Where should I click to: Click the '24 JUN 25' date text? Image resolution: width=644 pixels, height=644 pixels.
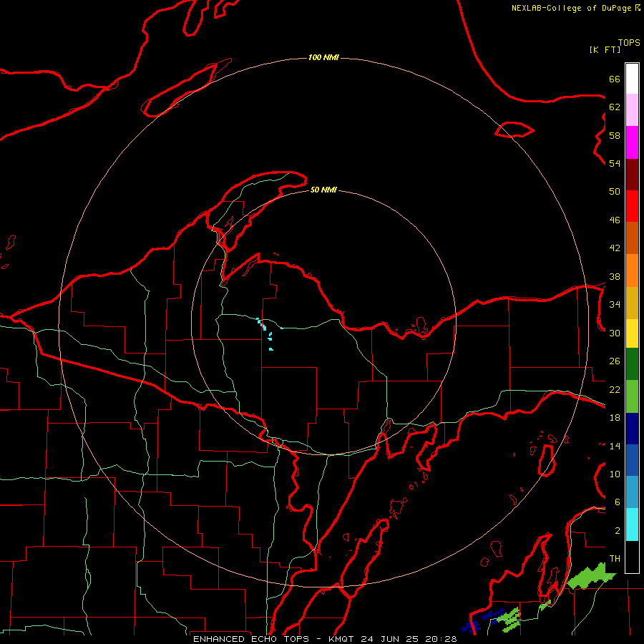(389, 639)
